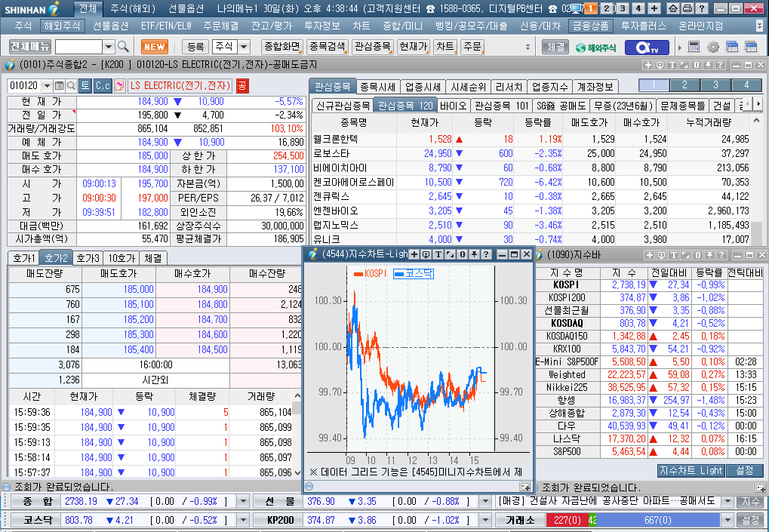Select the 바이오 watchlist group tab

tap(453, 106)
